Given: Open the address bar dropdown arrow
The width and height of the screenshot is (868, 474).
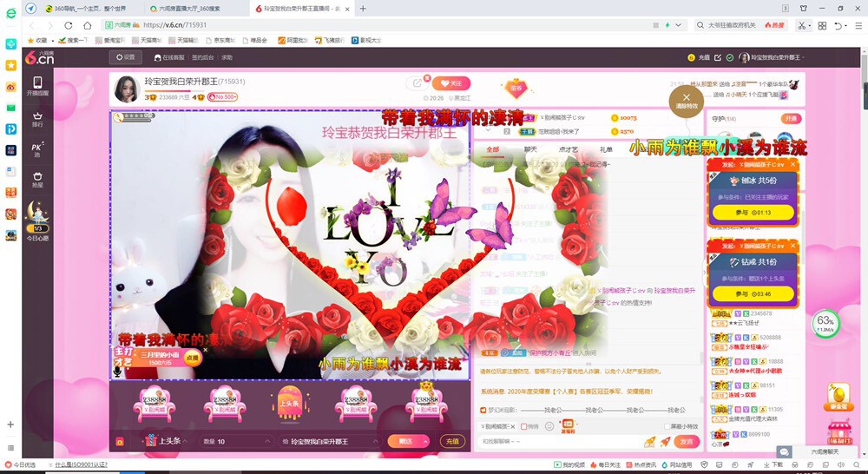Looking at the screenshot, I should pos(678,25).
